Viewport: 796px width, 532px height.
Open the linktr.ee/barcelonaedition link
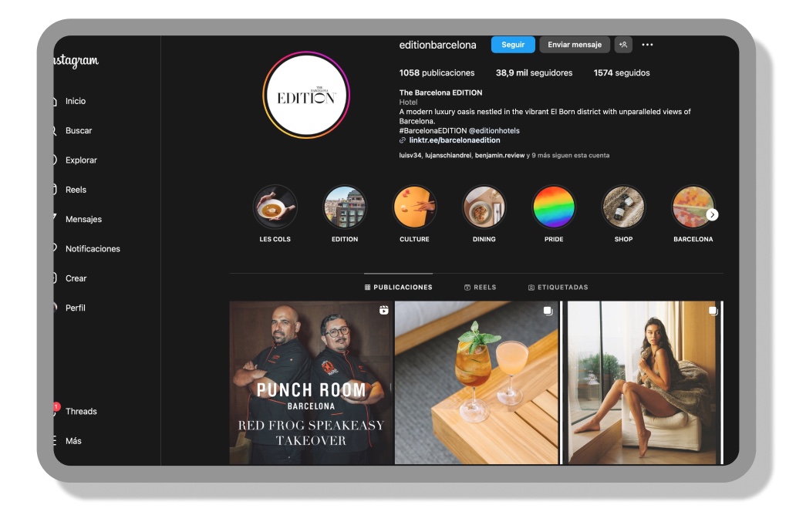454,140
